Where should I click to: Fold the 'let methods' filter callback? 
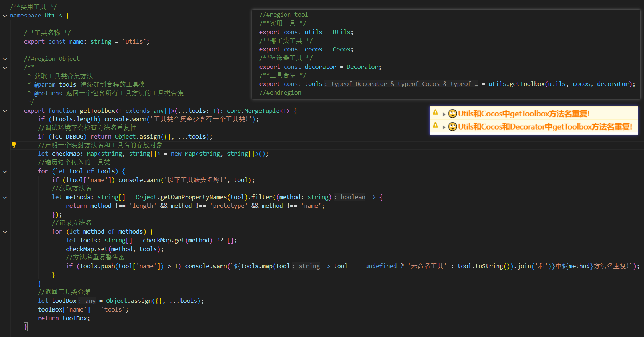click(x=5, y=197)
